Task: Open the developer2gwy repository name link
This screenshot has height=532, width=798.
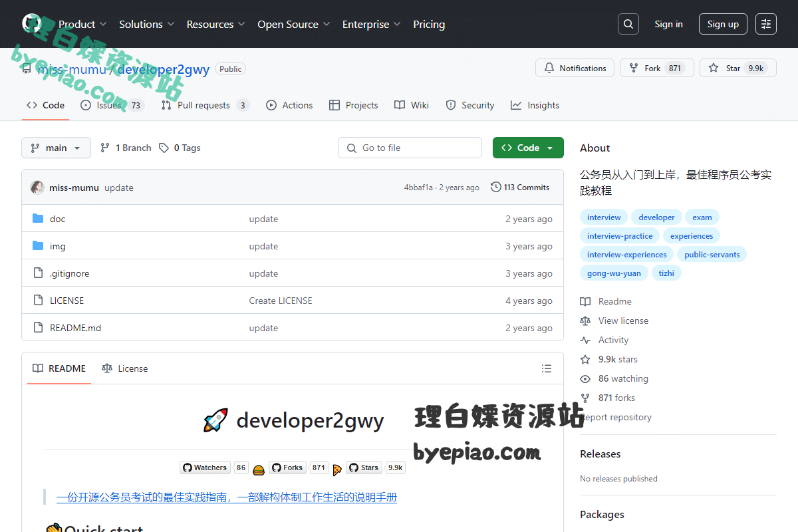Action: click(x=164, y=69)
